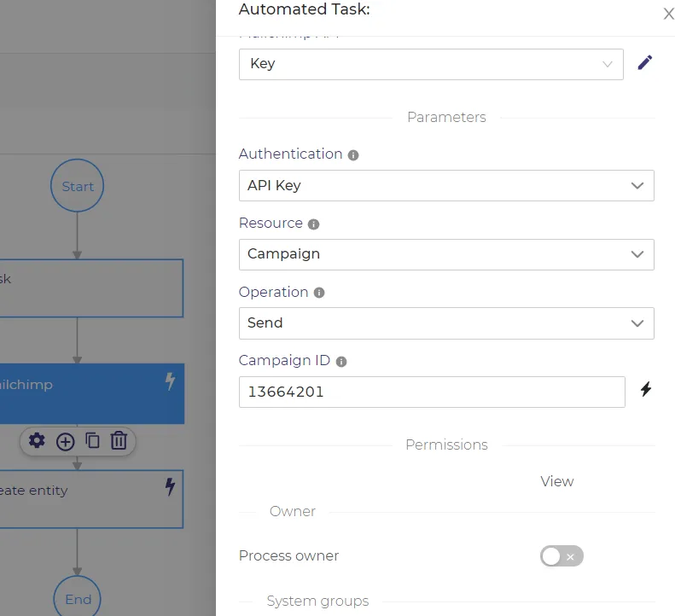This screenshot has width=675, height=616.
Task: Click the Operation info icon
Action: tap(319, 293)
